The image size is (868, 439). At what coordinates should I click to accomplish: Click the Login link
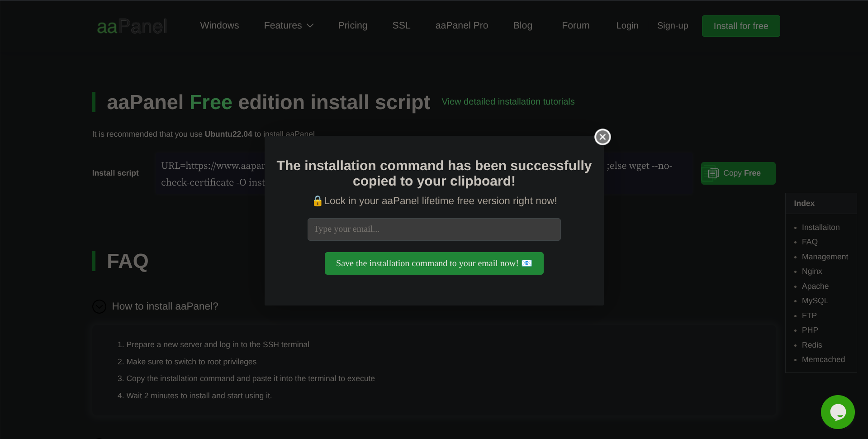click(627, 26)
